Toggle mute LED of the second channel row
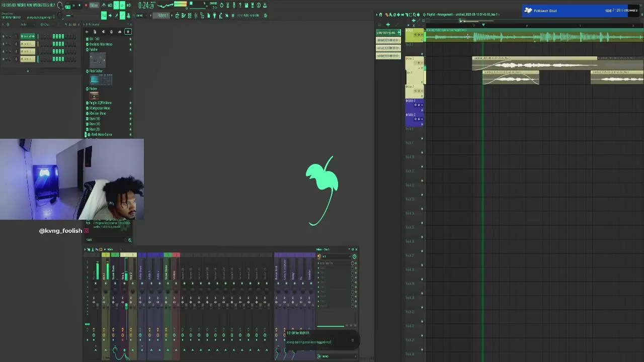 pos(4,44)
